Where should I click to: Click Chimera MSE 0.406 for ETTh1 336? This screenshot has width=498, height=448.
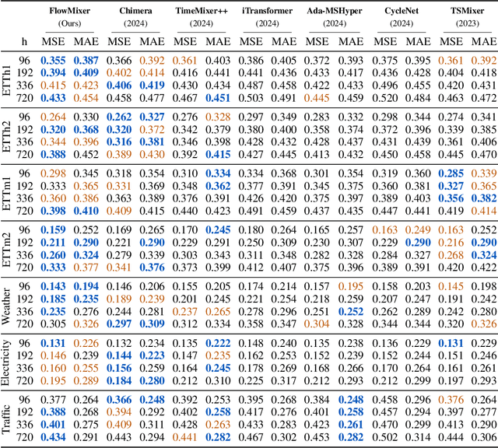coord(119,86)
